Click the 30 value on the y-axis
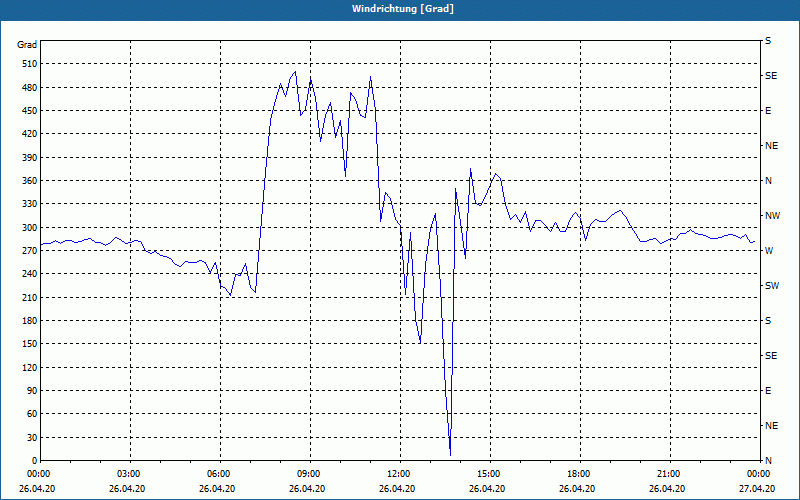The height and width of the screenshot is (500, 800). [x=32, y=438]
